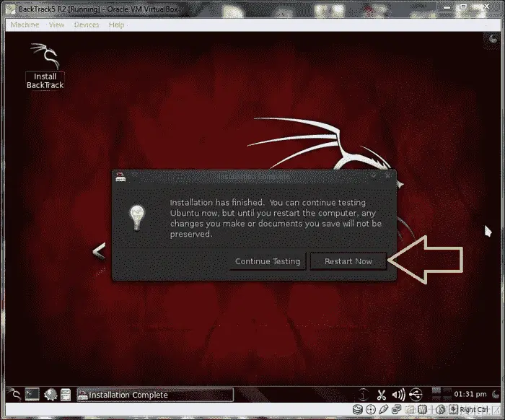Click the VirtualBox network adapters indicator
The image size is (505, 420).
397,409
